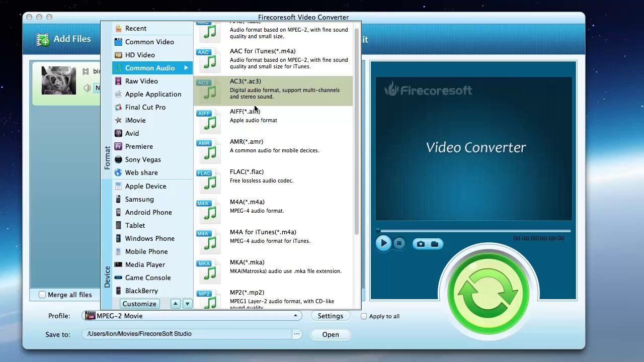Viewport: 644px width, 362px height.
Task: Click the Game Console icon
Action: pyautogui.click(x=118, y=278)
